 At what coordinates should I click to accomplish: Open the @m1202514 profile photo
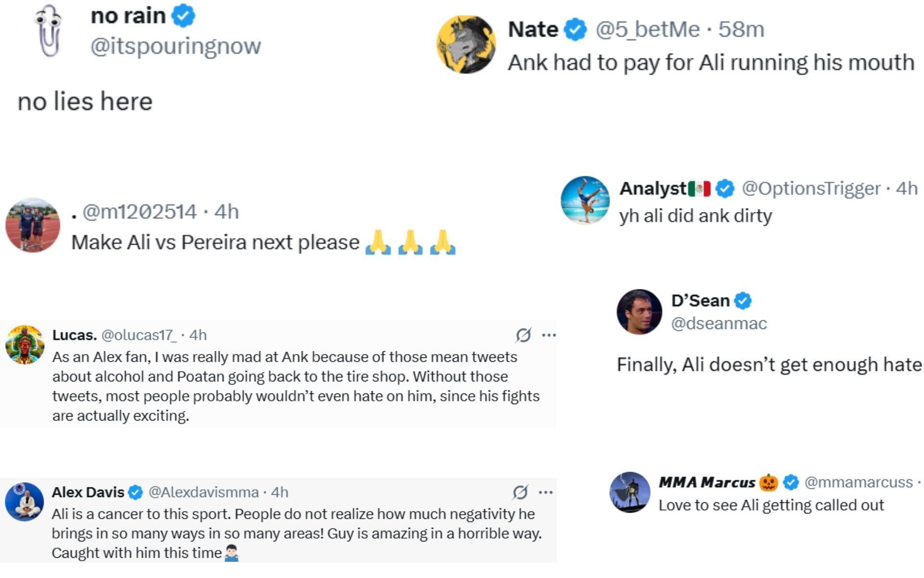coord(33,224)
